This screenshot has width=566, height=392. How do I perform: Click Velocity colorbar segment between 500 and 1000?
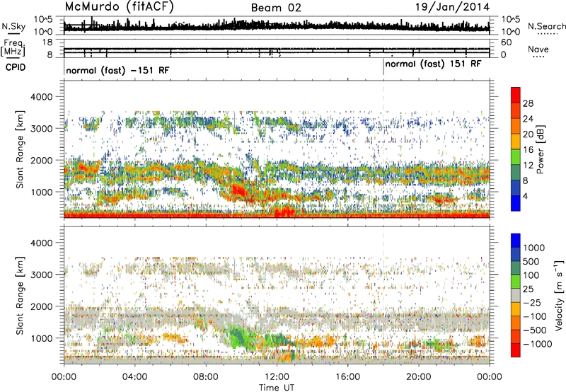click(516, 254)
